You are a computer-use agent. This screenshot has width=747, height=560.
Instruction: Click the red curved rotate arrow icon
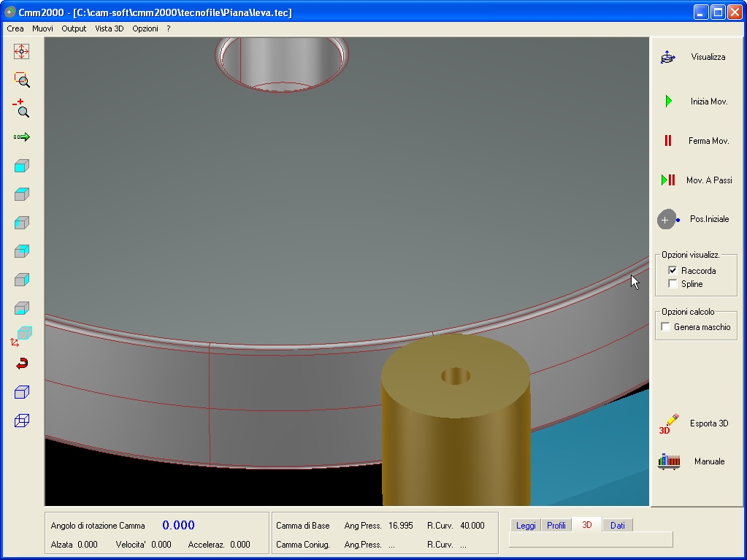click(x=21, y=364)
